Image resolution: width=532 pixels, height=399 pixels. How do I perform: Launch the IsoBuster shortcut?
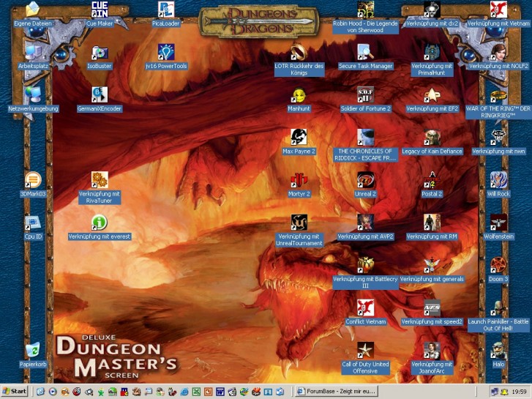coord(100,52)
